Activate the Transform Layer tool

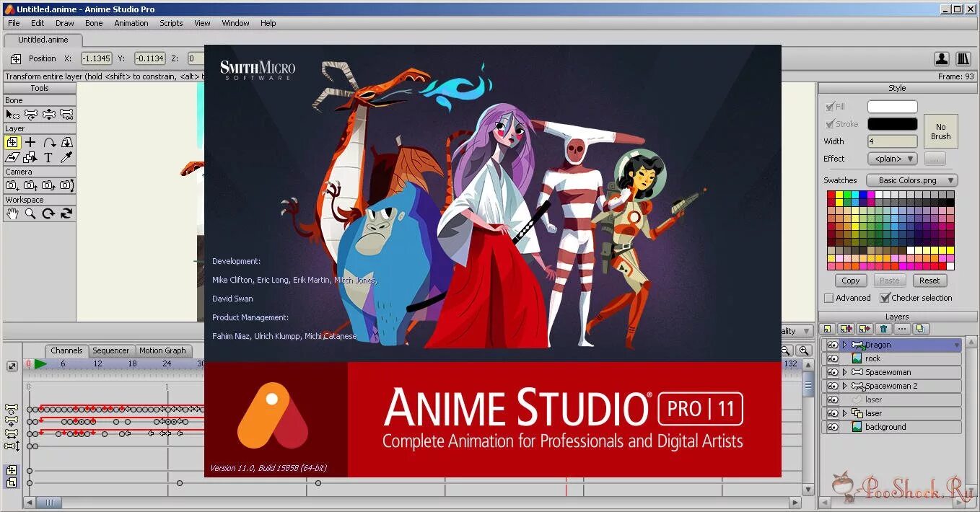pos(12,142)
